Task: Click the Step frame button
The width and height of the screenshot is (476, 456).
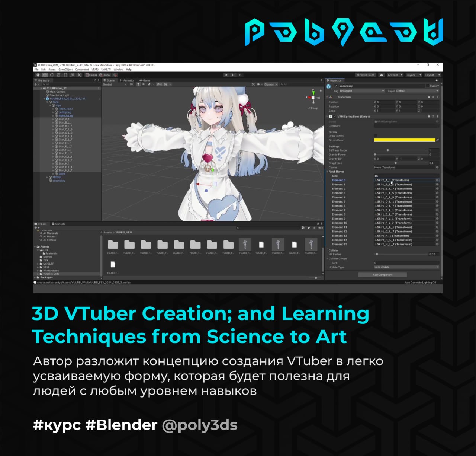Action: [240, 75]
